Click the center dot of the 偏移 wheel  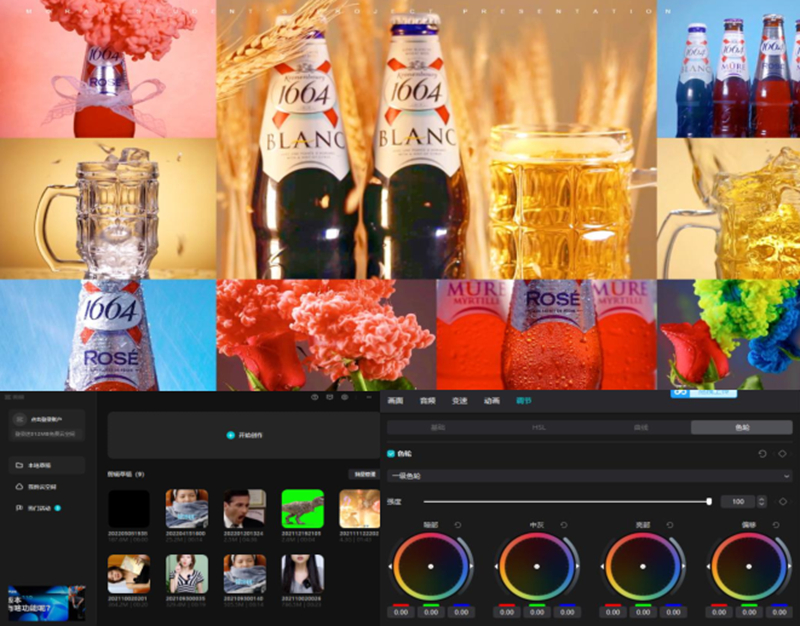[749, 566]
